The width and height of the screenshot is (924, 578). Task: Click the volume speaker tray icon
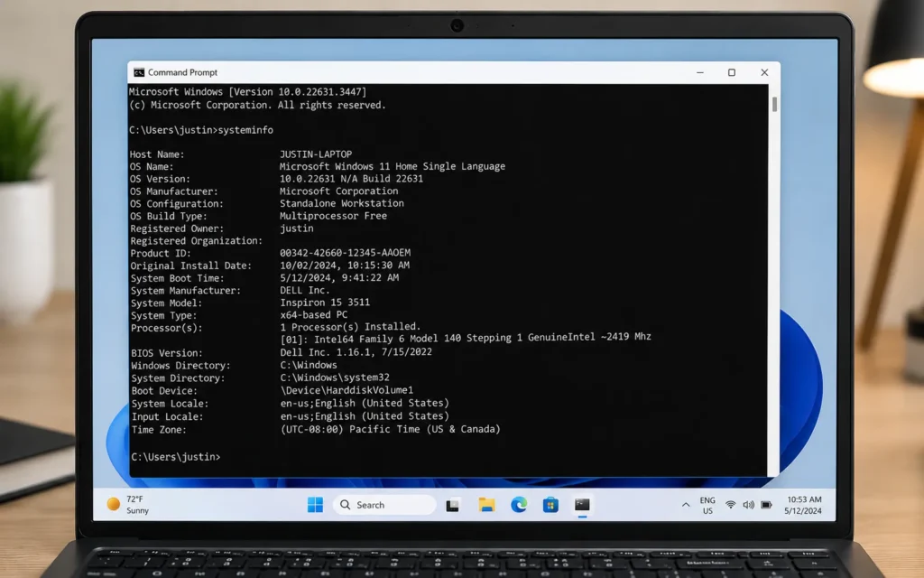coord(748,505)
